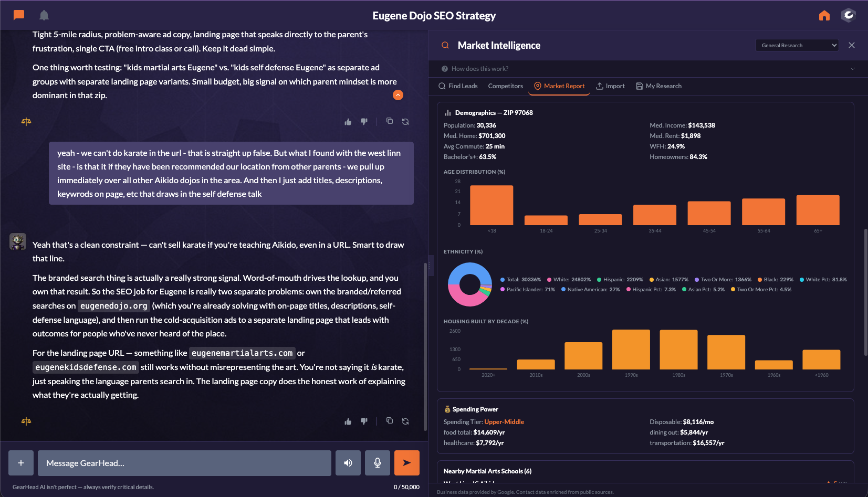Switch to the Find Leads tab
Viewport: 868px width, 497px height.
click(x=458, y=86)
